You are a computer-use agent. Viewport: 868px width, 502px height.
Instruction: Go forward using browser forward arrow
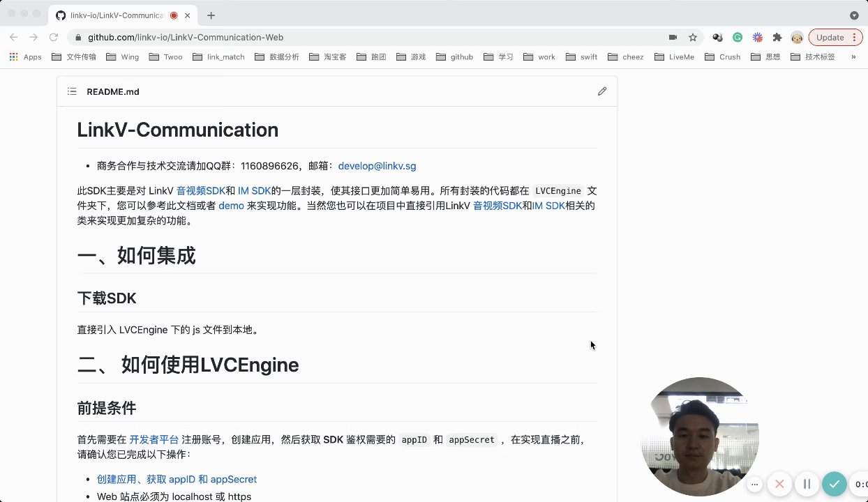click(x=33, y=38)
